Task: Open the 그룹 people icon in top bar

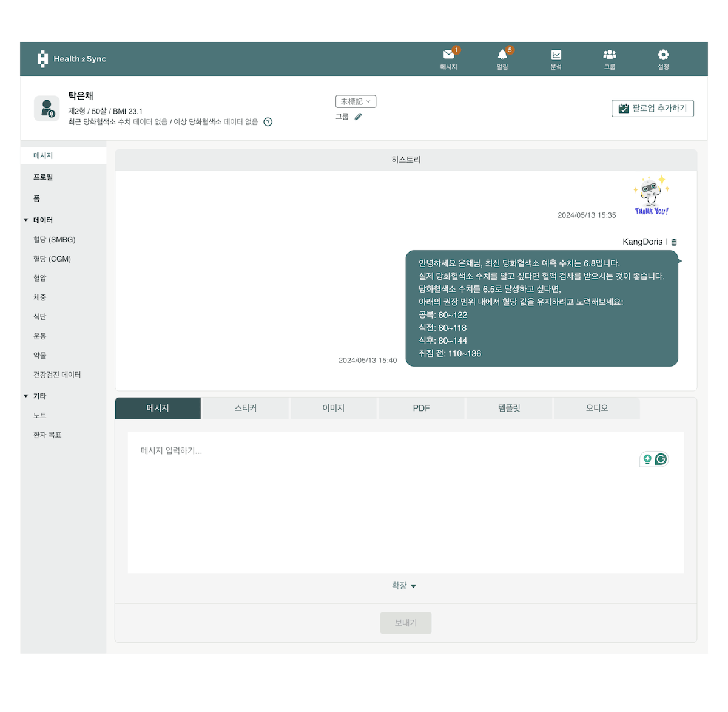Action: (x=609, y=55)
